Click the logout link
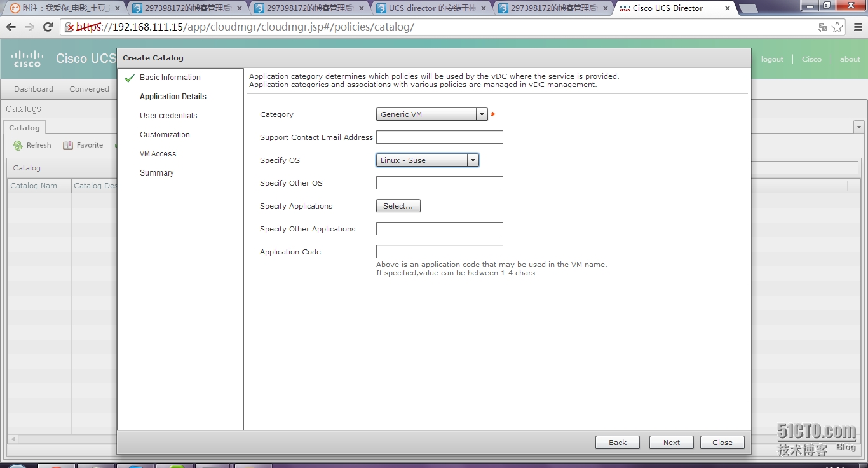Viewport: 868px width, 468px height. tap(772, 59)
